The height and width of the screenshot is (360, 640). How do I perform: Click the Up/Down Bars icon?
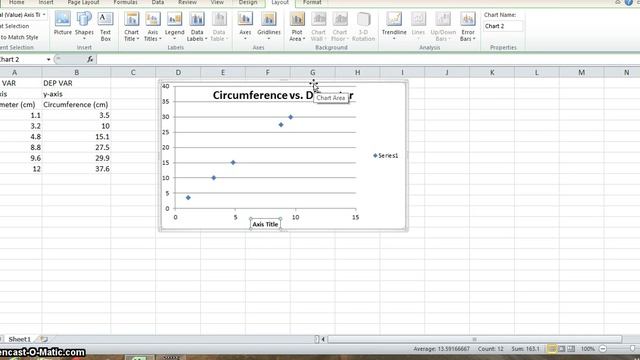(x=443, y=26)
